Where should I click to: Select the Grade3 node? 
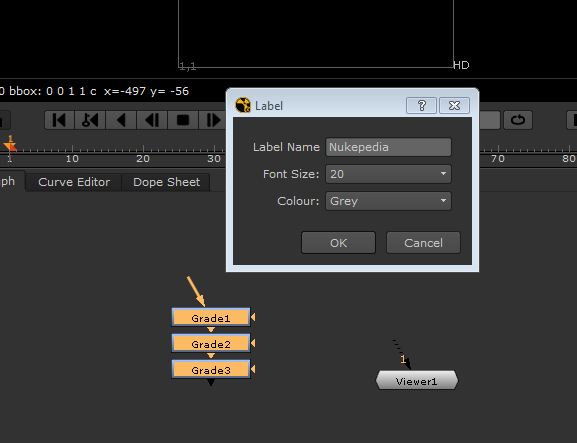click(211, 369)
